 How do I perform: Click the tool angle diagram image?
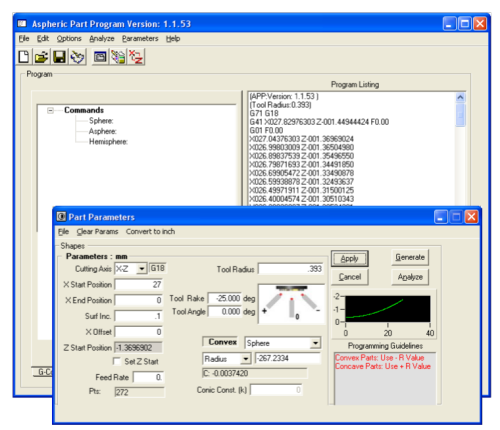point(291,304)
